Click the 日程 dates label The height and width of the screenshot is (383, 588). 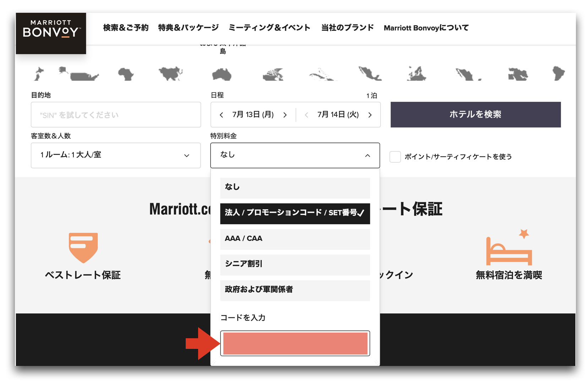pos(217,95)
